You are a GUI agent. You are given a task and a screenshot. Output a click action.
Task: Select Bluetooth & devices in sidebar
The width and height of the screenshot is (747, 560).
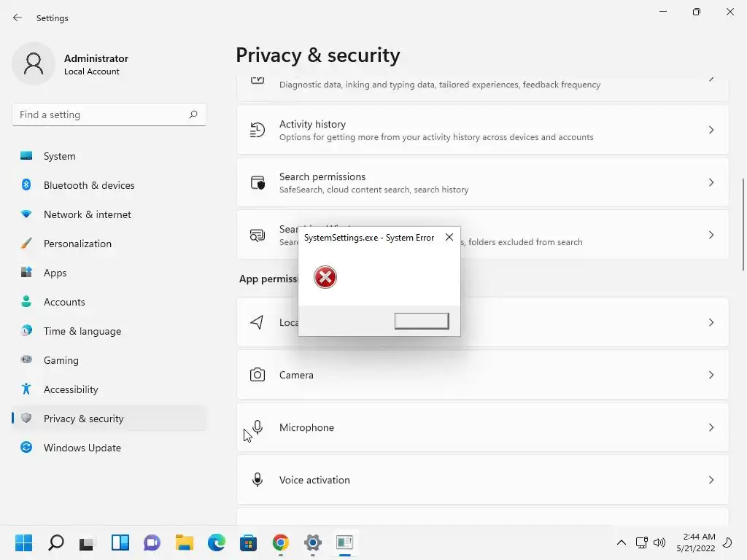click(x=89, y=185)
